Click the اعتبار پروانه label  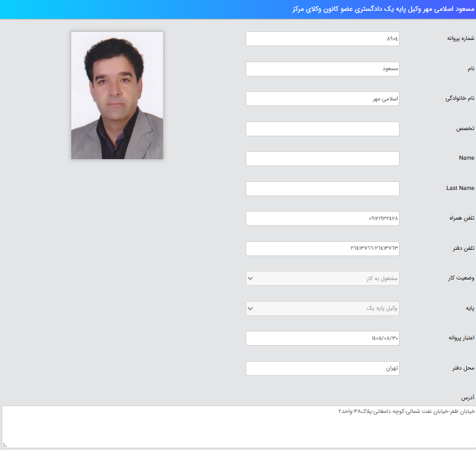(461, 338)
